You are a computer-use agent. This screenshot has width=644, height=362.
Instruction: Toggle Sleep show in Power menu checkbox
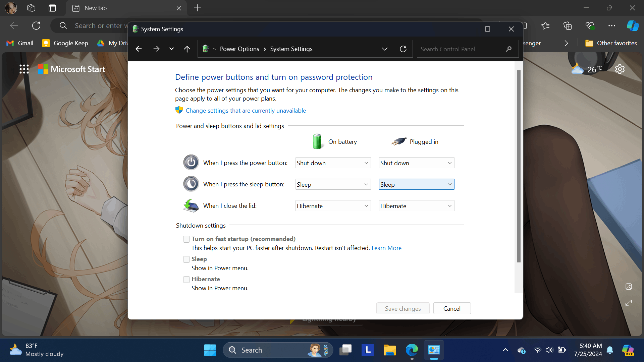coord(186,259)
